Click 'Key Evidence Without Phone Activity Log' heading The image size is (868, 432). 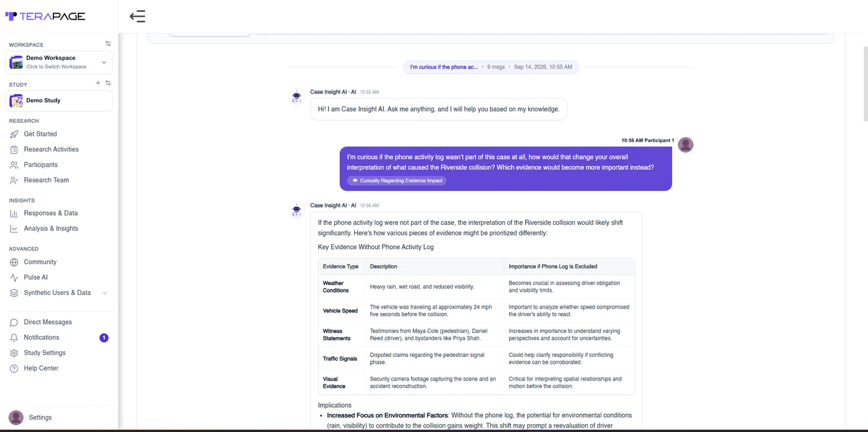click(x=376, y=247)
